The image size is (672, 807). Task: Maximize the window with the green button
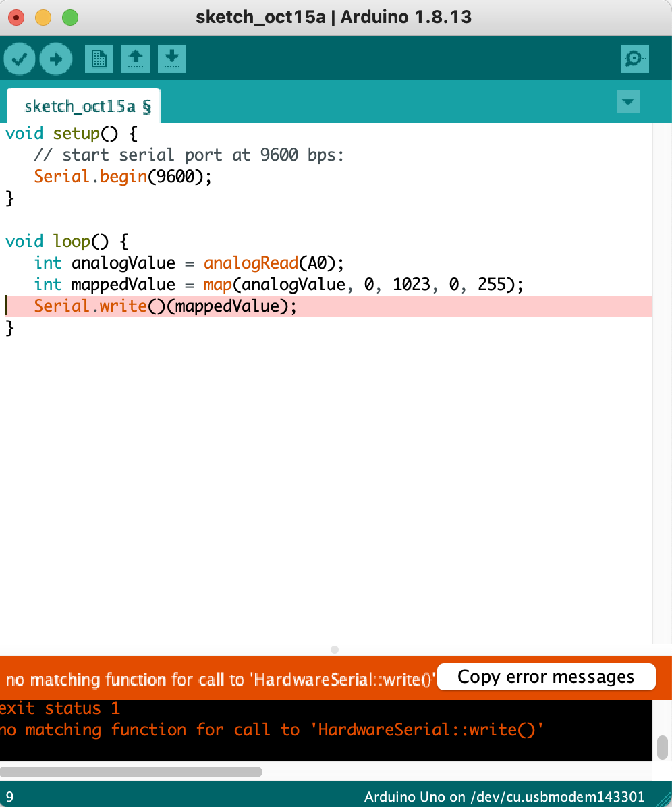coord(70,18)
